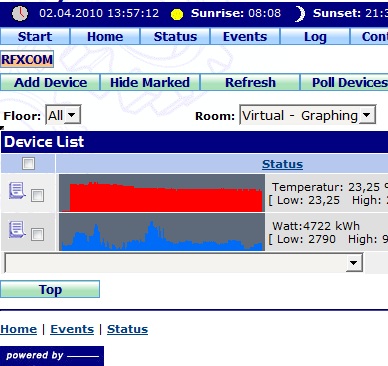The width and height of the screenshot is (388, 366).
Task: Click the red temperature graph thumbnail
Action: tap(162, 193)
